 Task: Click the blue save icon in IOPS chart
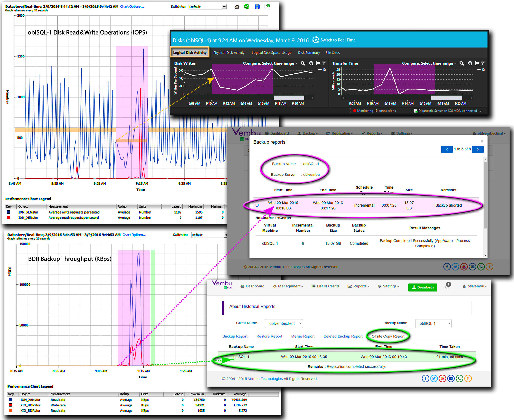point(257,7)
